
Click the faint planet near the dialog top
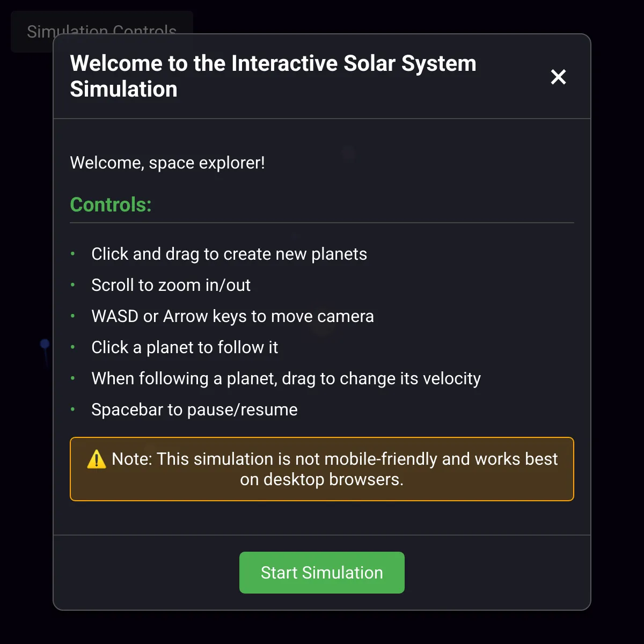(349, 153)
